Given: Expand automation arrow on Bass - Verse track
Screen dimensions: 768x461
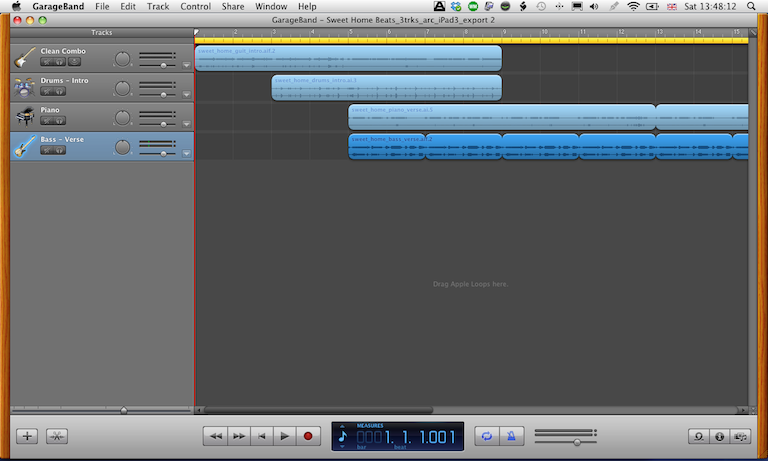Looking at the screenshot, I should coord(187,153).
